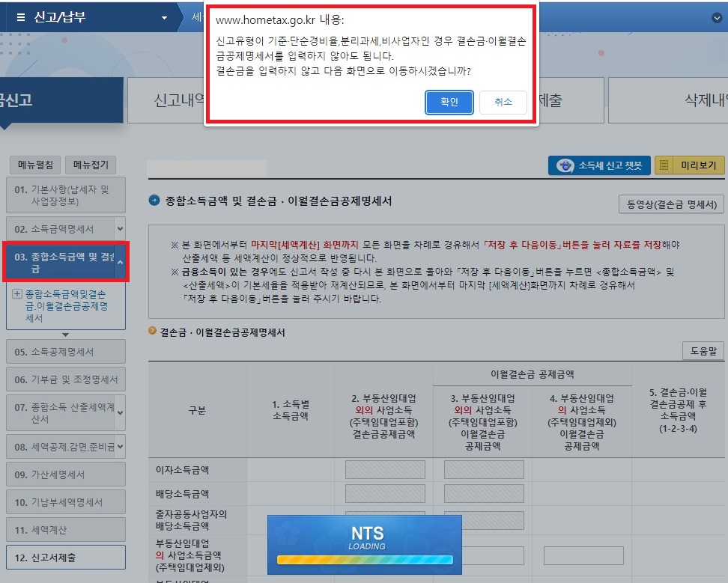Viewport: 728px width, 583px height.
Task: Click the round chevron icon at top right
Action: coord(717,18)
